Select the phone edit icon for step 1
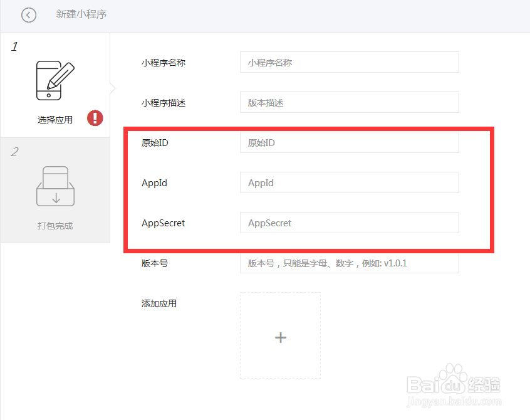Image resolution: width=530 pixels, height=420 pixels. pos(55,80)
